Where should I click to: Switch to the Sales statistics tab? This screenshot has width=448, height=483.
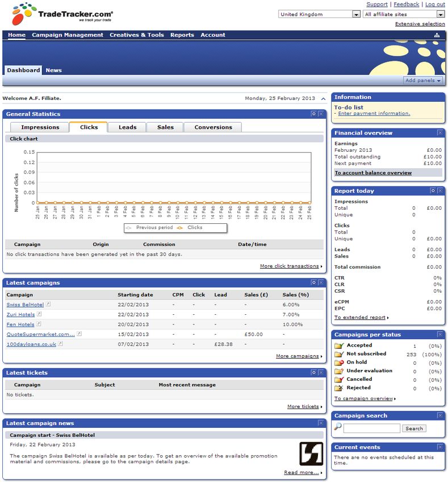[x=165, y=127]
